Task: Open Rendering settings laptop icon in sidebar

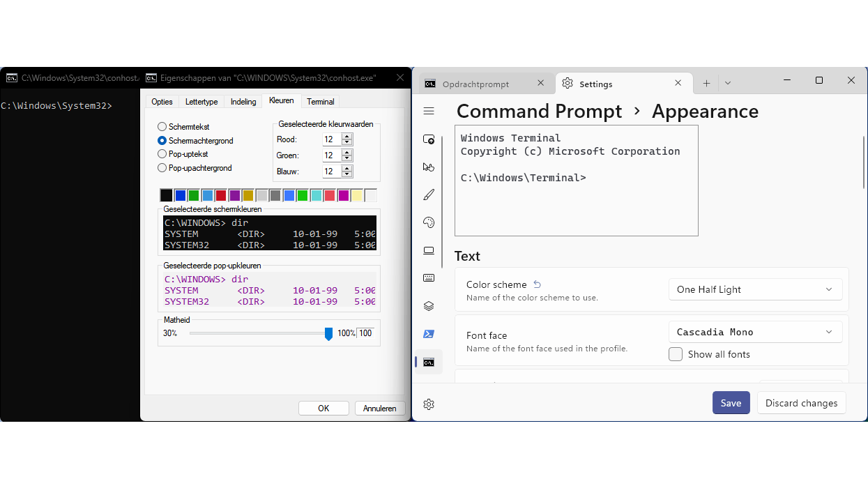Action: point(429,251)
